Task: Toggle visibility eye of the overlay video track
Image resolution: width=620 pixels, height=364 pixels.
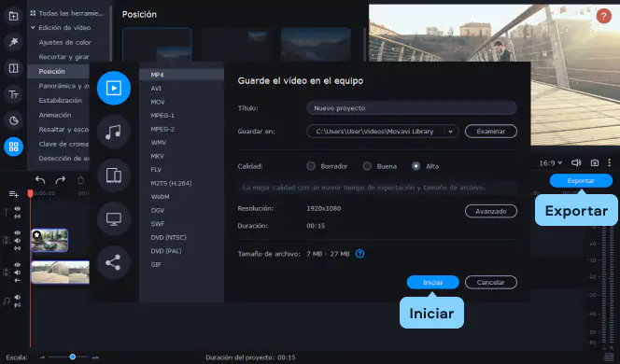Action: click(x=18, y=232)
